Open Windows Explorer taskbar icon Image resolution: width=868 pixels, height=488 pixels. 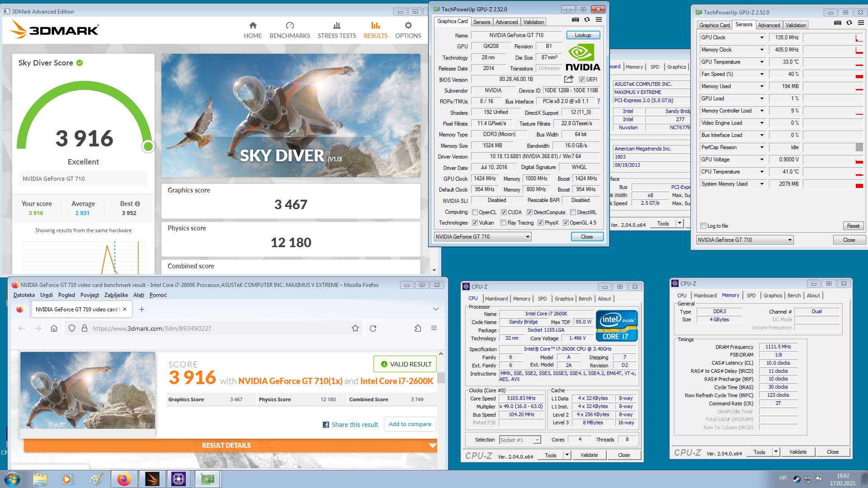click(40, 479)
